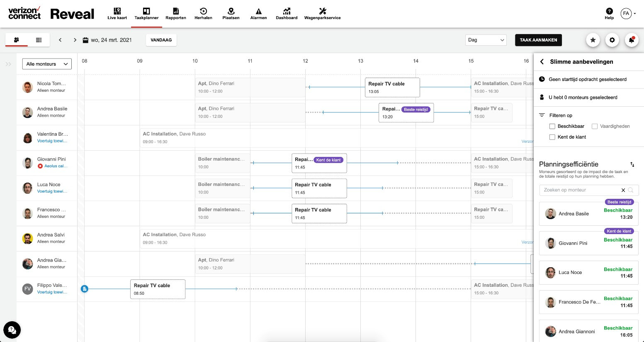
Task: Open the Alle monteurs dropdown
Action: click(x=47, y=64)
